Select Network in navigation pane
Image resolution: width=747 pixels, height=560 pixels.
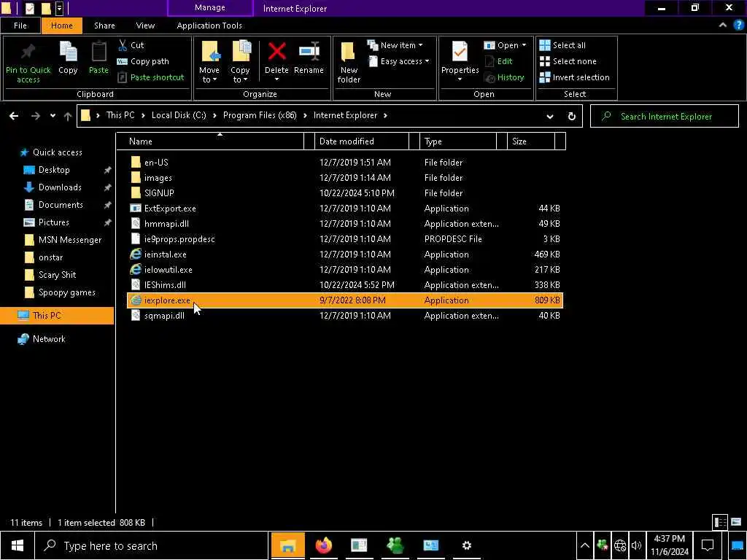coord(49,339)
